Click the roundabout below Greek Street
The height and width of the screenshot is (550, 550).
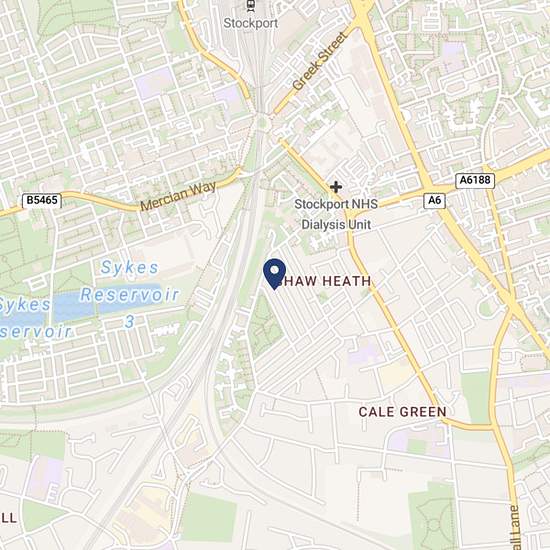[262, 123]
